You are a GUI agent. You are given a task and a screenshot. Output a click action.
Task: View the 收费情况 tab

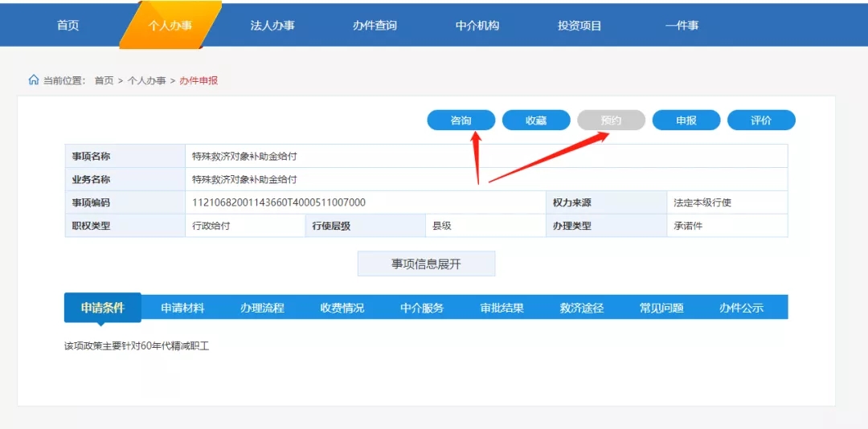click(x=342, y=308)
